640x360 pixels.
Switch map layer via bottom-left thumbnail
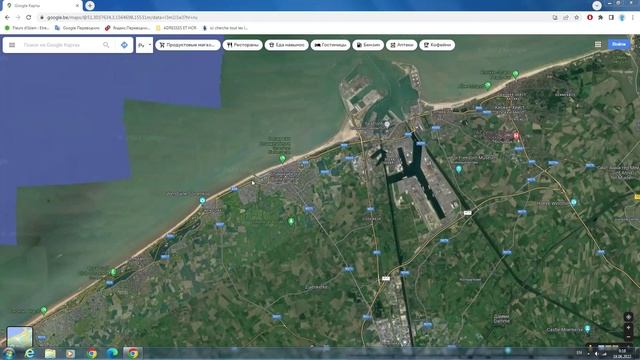tap(20, 337)
